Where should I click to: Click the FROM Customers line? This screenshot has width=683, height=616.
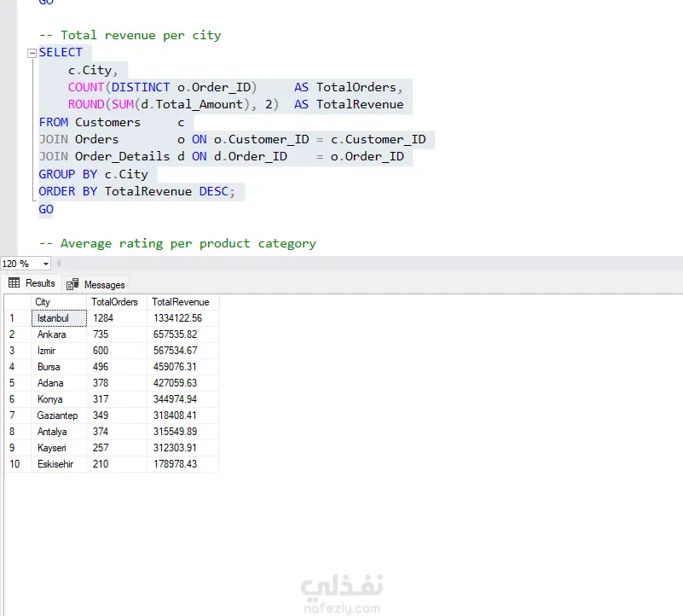(x=112, y=123)
